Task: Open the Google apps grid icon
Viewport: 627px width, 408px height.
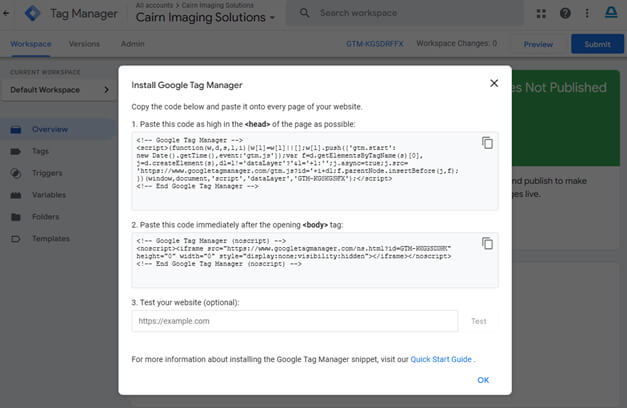Action: tap(541, 14)
